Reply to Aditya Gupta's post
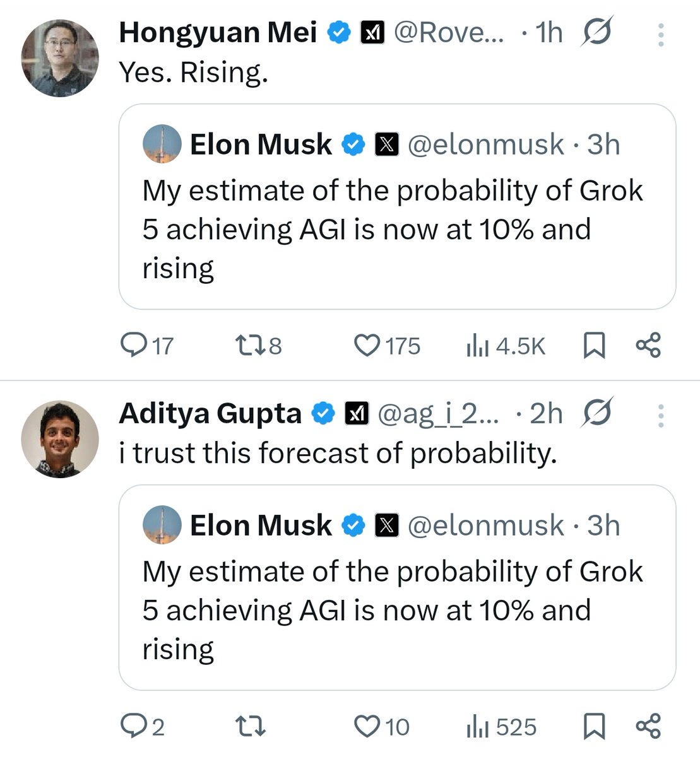 click(133, 726)
